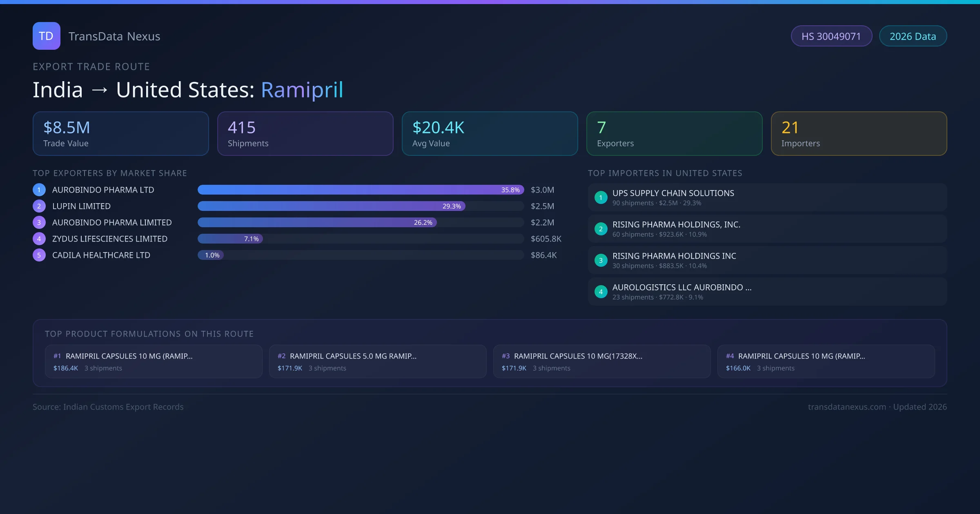Click green rank 4 badge for Aurologistics

pos(601,292)
